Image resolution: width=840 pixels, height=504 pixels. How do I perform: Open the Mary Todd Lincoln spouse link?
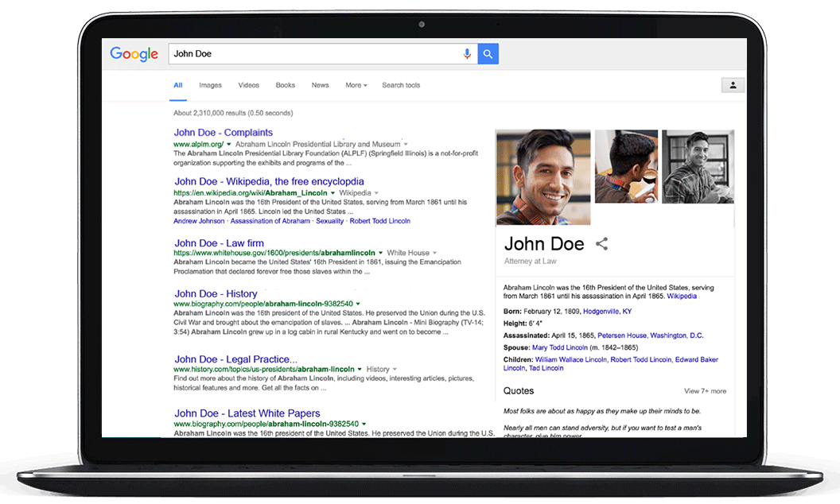tap(560, 347)
